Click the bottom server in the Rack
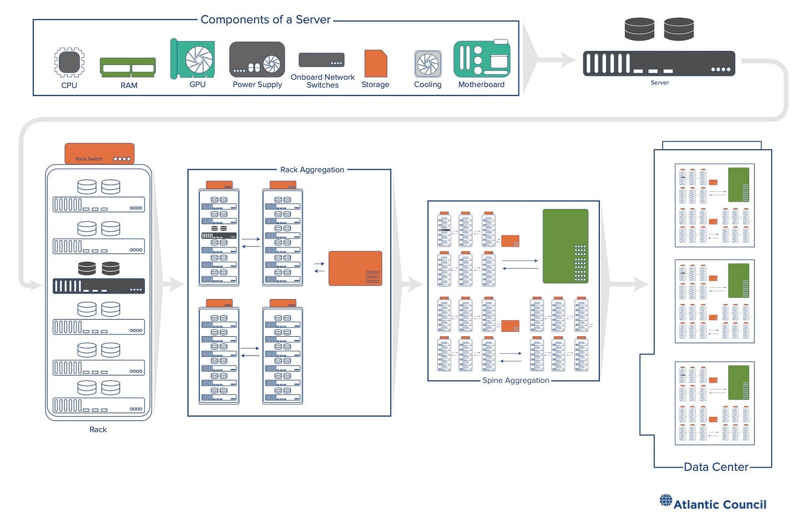Image resolution: width=808 pixels, height=532 pixels. click(98, 406)
